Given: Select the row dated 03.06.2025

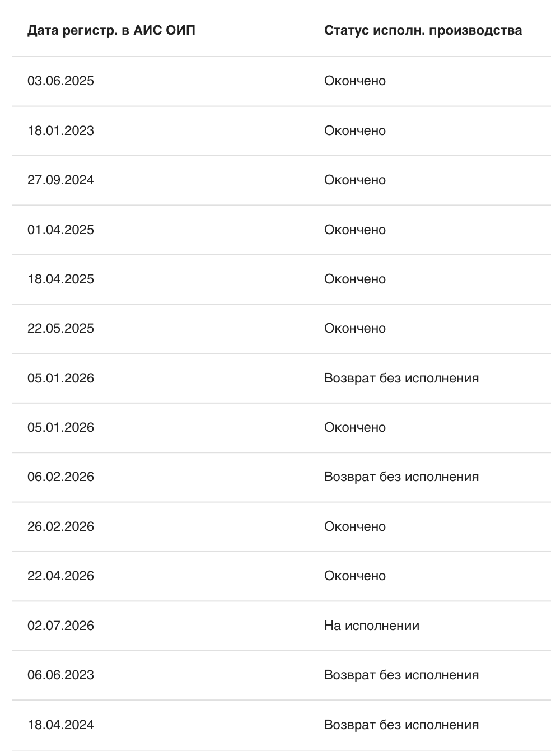Looking at the screenshot, I should pos(282,81).
